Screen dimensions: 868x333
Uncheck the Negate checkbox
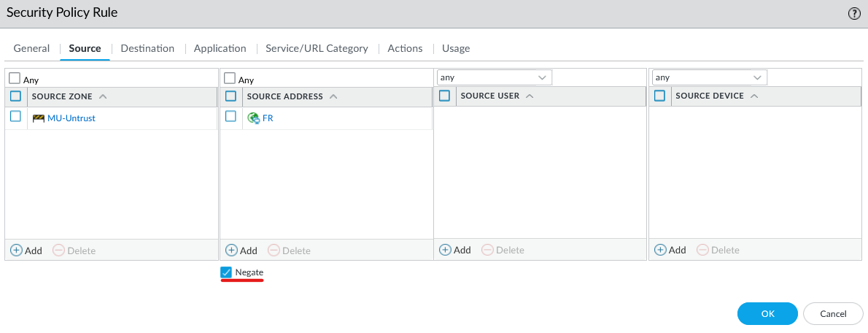click(x=226, y=272)
